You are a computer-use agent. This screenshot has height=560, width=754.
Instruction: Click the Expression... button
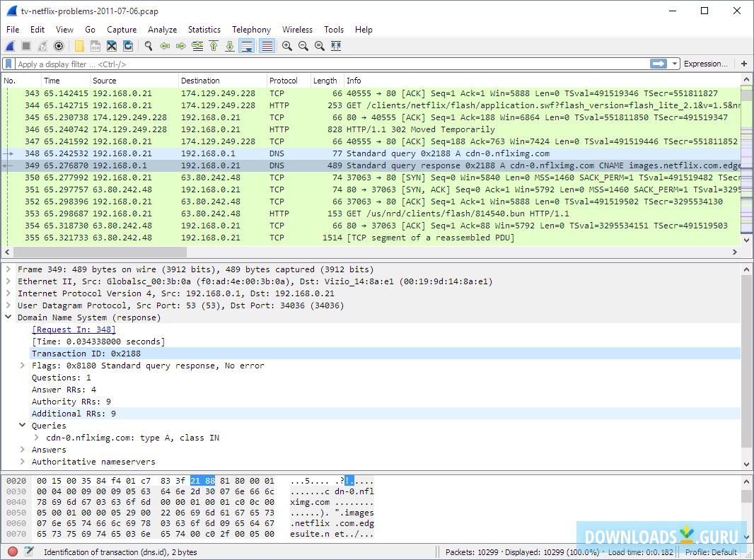(705, 64)
